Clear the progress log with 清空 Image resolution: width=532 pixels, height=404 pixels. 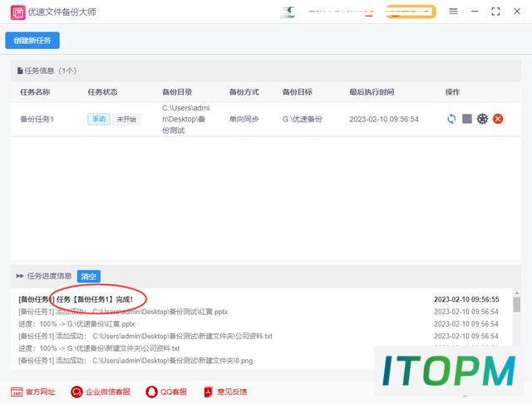coord(89,276)
